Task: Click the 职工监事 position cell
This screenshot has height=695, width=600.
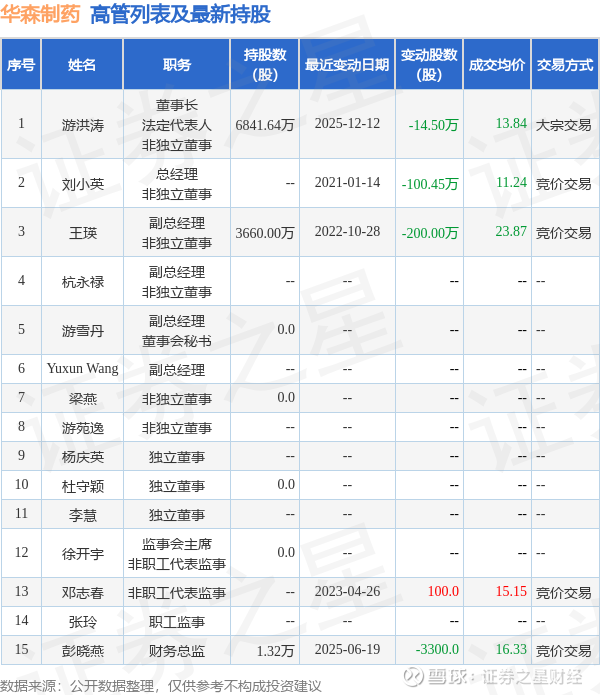Action: (x=176, y=622)
